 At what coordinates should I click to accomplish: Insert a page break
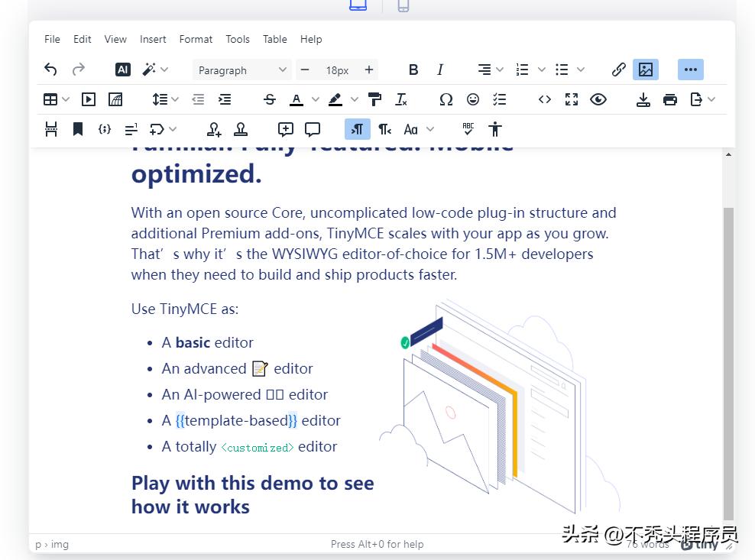[51, 130]
